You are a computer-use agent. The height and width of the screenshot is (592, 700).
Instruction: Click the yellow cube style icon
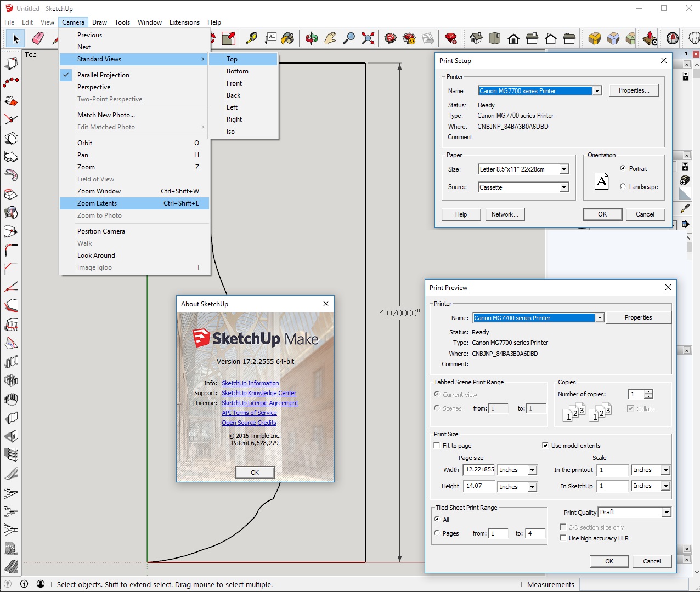pyautogui.click(x=595, y=38)
